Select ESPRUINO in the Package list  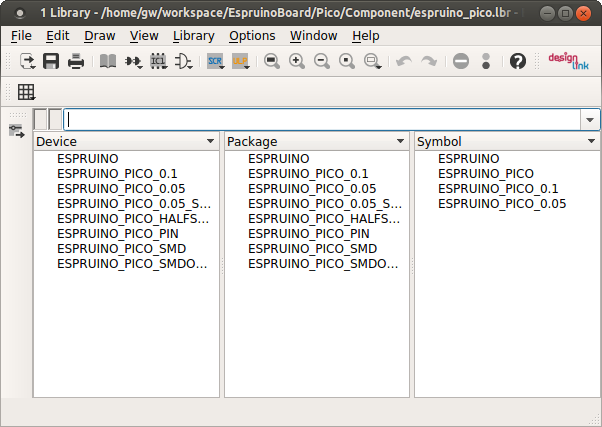click(278, 159)
